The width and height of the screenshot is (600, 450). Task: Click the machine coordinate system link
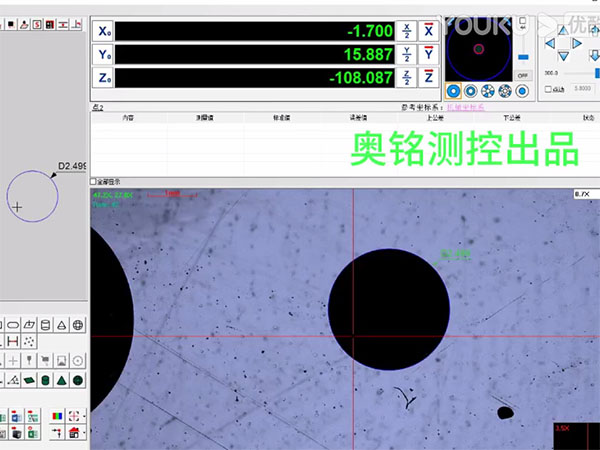464,106
